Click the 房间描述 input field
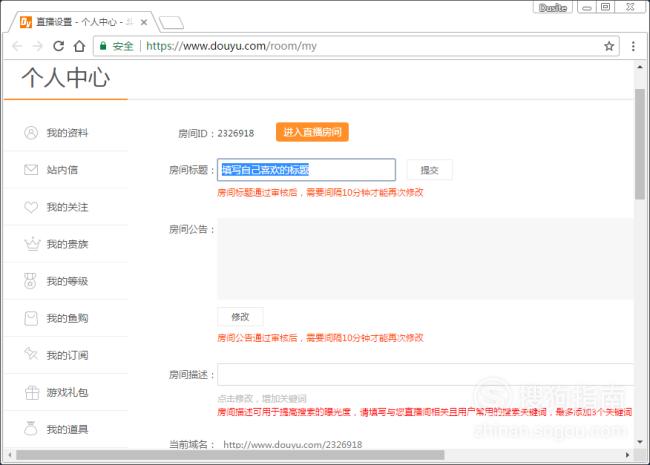Image resolution: width=650 pixels, height=465 pixels. pos(425,375)
